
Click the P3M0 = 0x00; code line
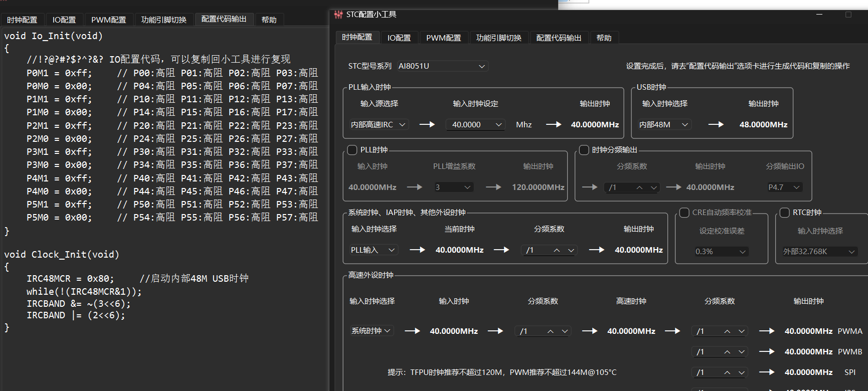coord(172,165)
